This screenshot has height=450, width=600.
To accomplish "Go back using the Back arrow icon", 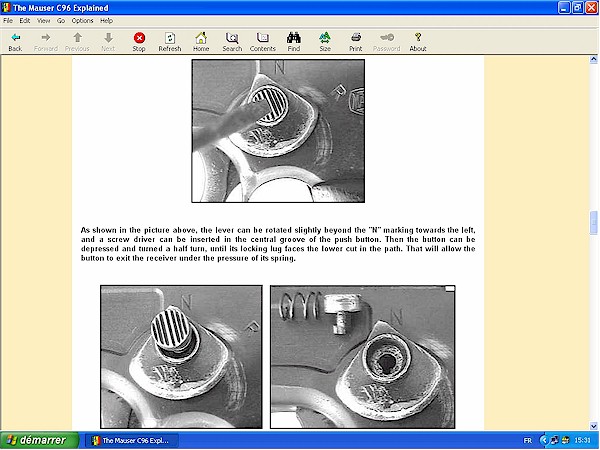I will pyautogui.click(x=15, y=38).
